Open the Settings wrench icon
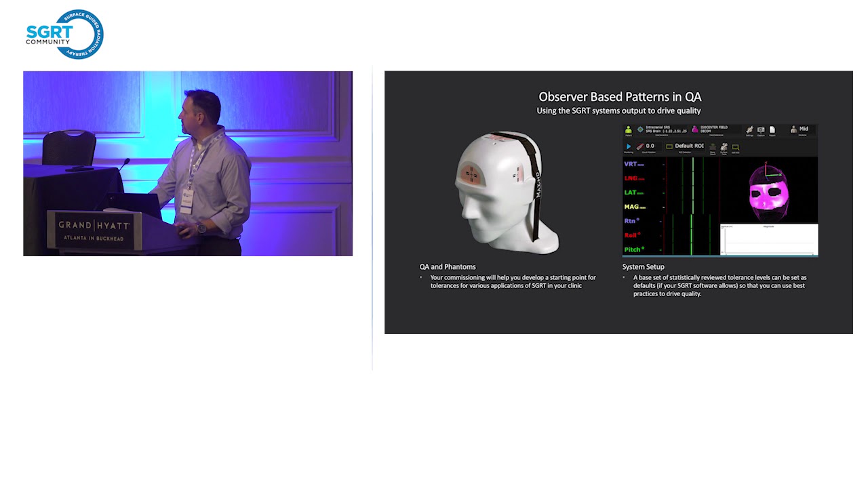Viewport: 868px width, 488px height. 749,129
